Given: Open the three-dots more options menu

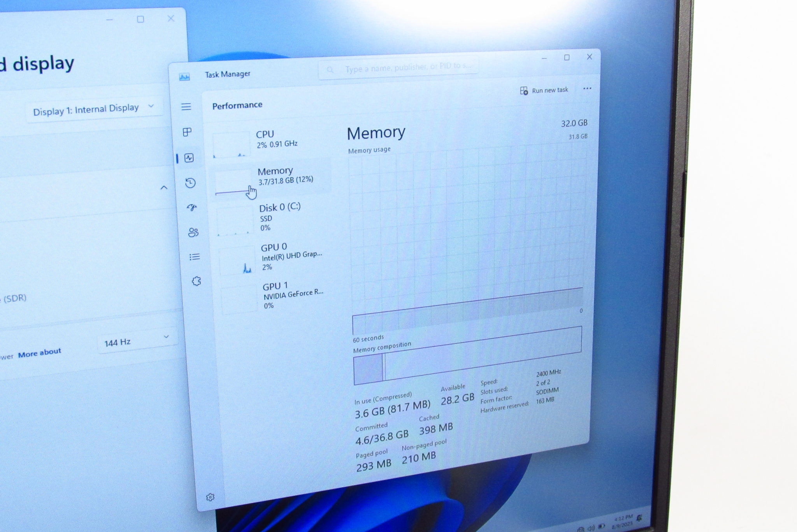Looking at the screenshot, I should 587,89.
